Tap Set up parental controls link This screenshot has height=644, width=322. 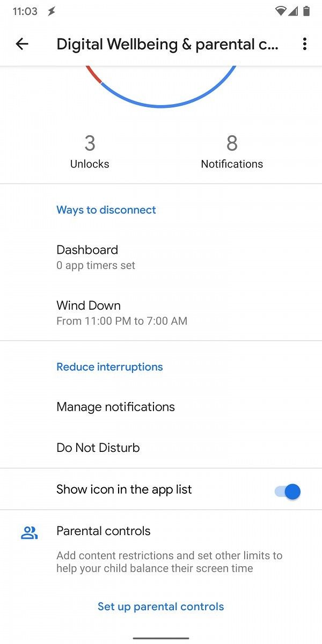click(160, 606)
